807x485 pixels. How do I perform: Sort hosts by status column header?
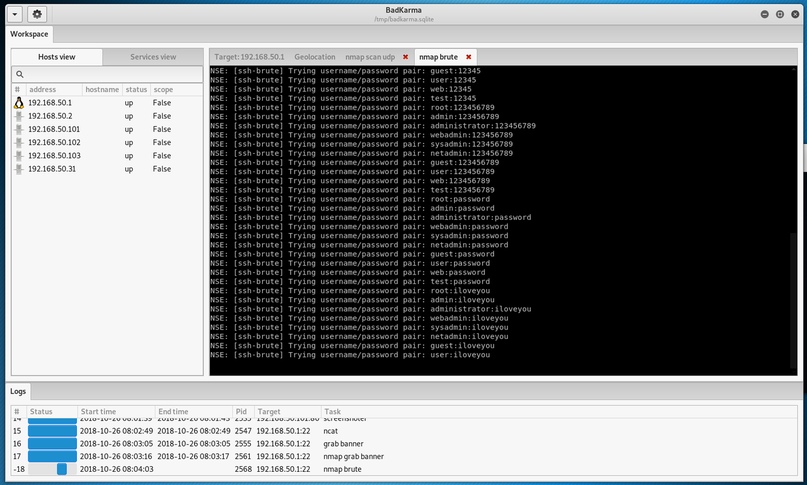pyautogui.click(x=136, y=90)
